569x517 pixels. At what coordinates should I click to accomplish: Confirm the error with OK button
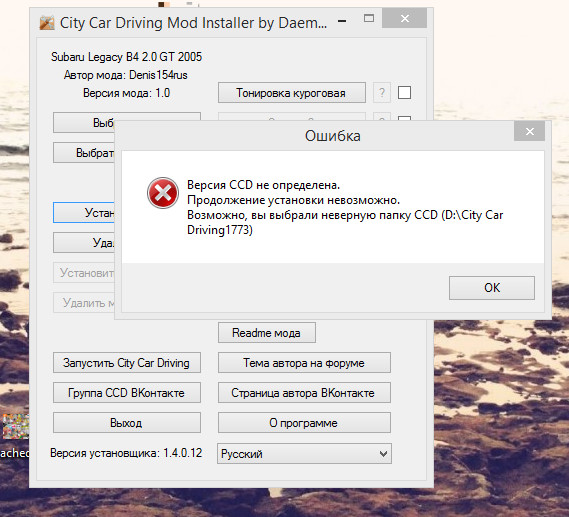click(x=492, y=288)
